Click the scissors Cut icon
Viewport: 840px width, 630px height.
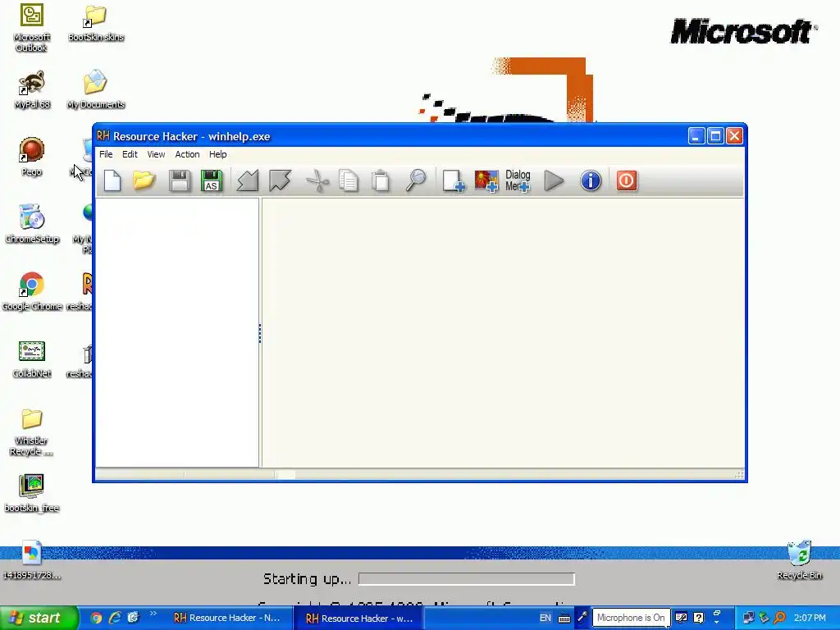[317, 180]
